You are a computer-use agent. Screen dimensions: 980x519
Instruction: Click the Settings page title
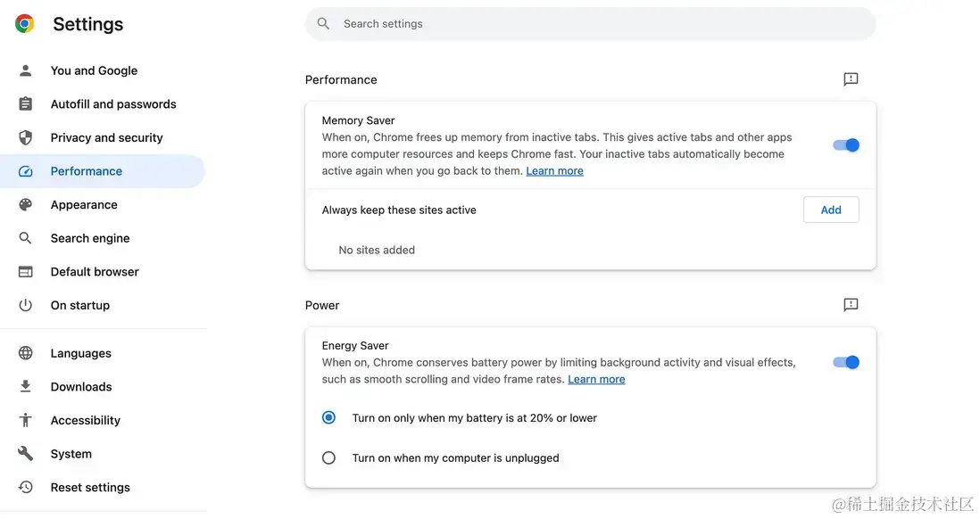coord(88,24)
